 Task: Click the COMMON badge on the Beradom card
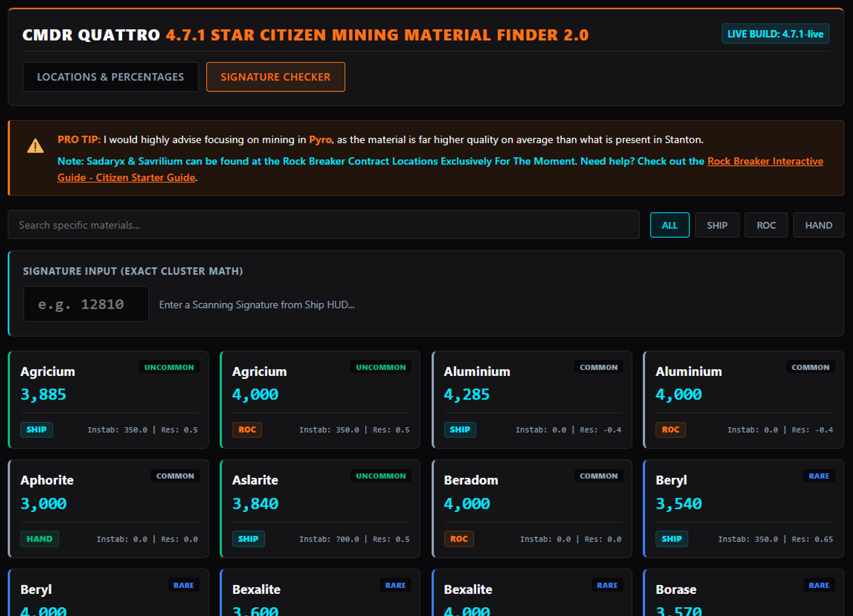tap(598, 476)
